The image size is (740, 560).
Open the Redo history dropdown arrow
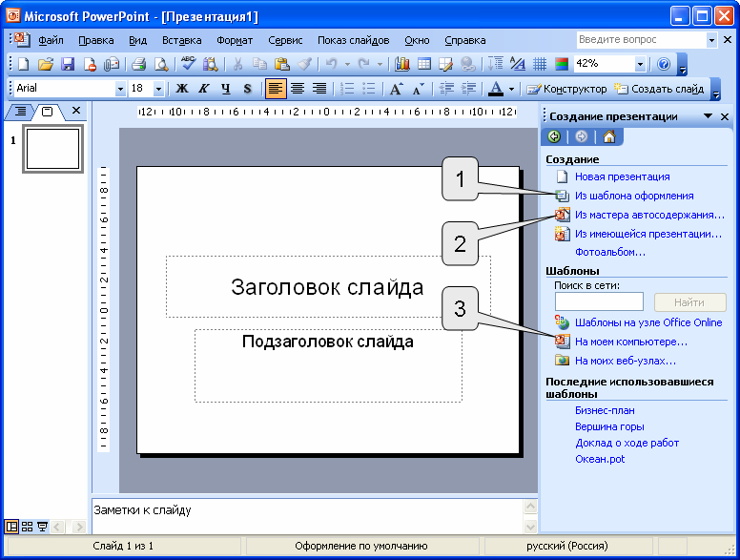click(x=380, y=64)
